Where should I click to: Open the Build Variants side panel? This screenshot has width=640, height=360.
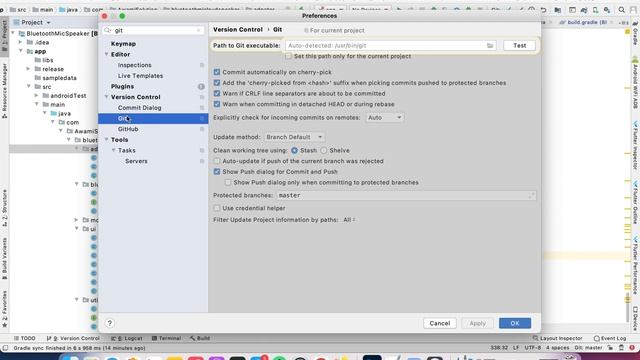pos(4,258)
